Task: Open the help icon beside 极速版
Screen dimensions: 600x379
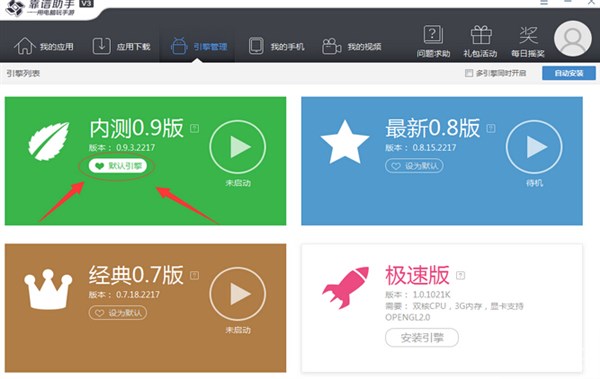Action: coord(461,275)
